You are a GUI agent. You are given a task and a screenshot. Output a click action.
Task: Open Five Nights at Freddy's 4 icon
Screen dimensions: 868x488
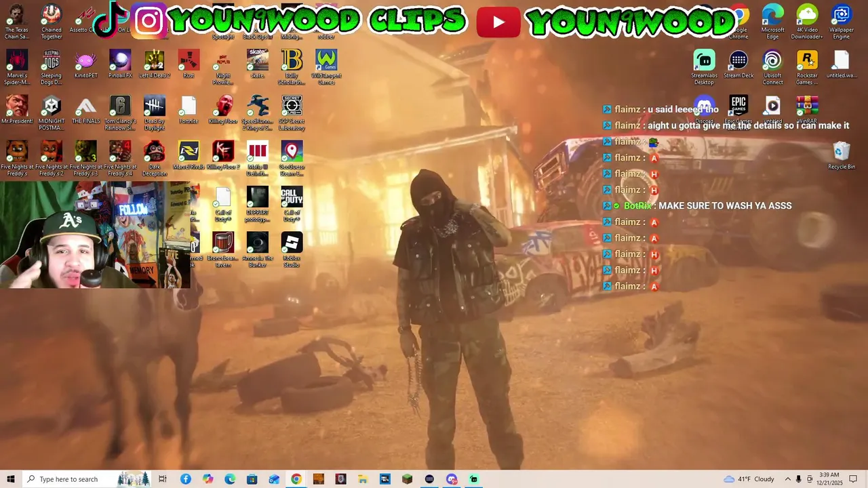click(120, 159)
